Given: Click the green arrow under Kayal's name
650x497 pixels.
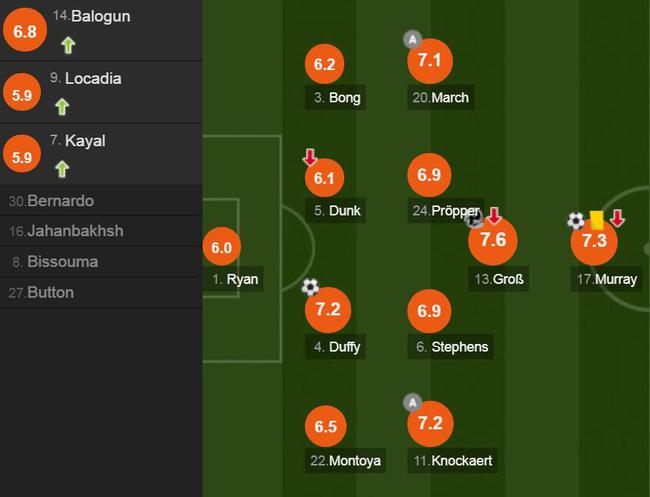Looking at the screenshot, I should tap(62, 169).
